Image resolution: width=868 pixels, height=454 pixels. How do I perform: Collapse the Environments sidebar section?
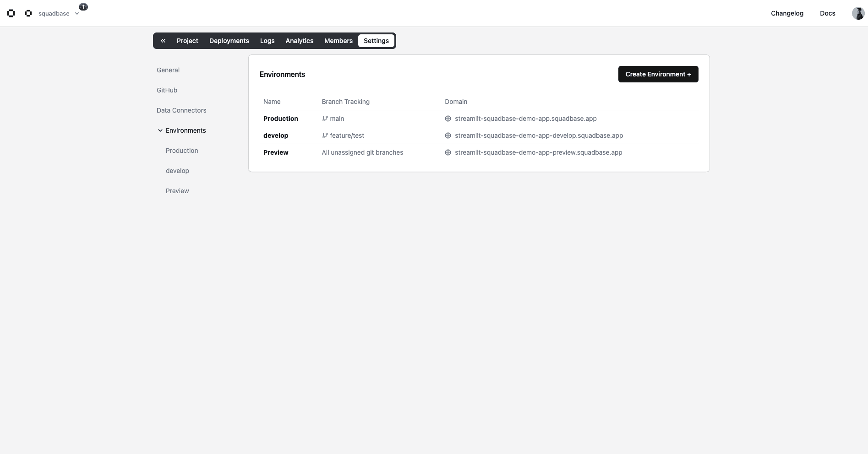click(x=160, y=130)
